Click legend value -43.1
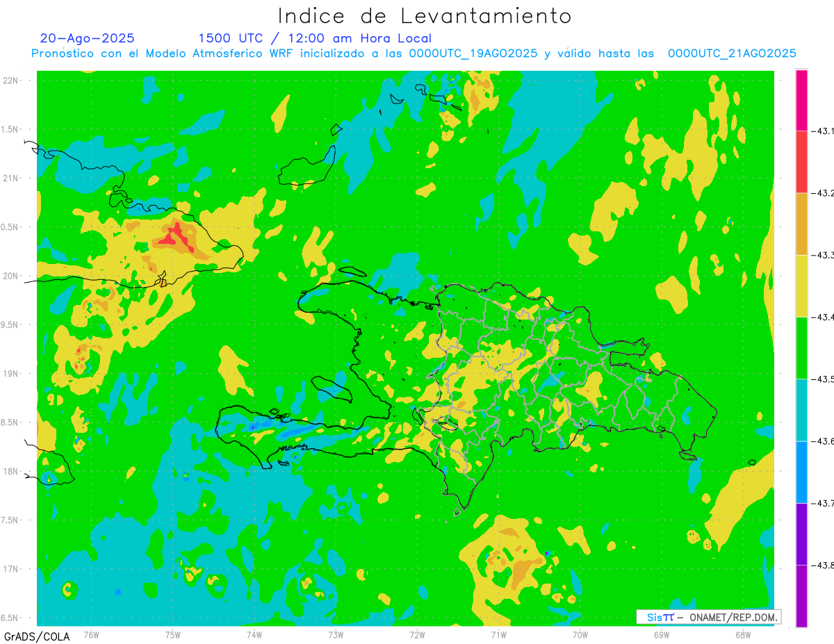The image size is (834, 644). tap(821, 131)
